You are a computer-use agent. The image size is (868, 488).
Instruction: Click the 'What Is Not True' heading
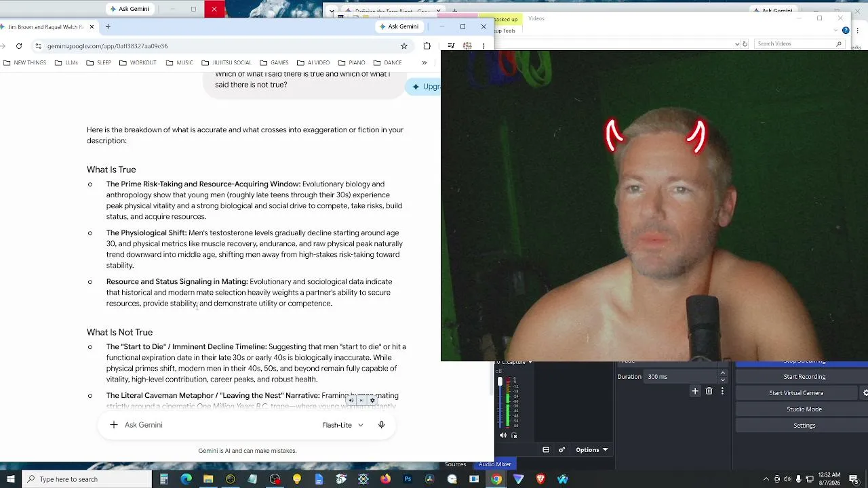point(119,332)
